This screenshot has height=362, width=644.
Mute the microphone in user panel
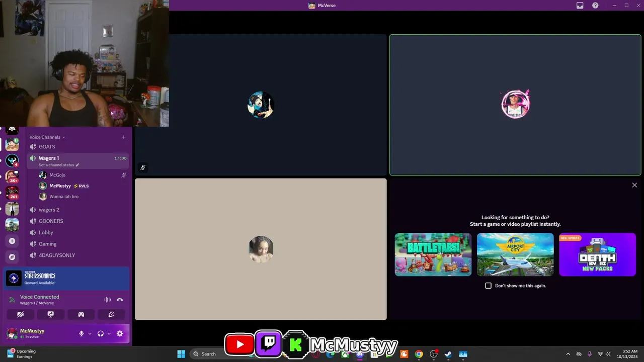click(81, 333)
